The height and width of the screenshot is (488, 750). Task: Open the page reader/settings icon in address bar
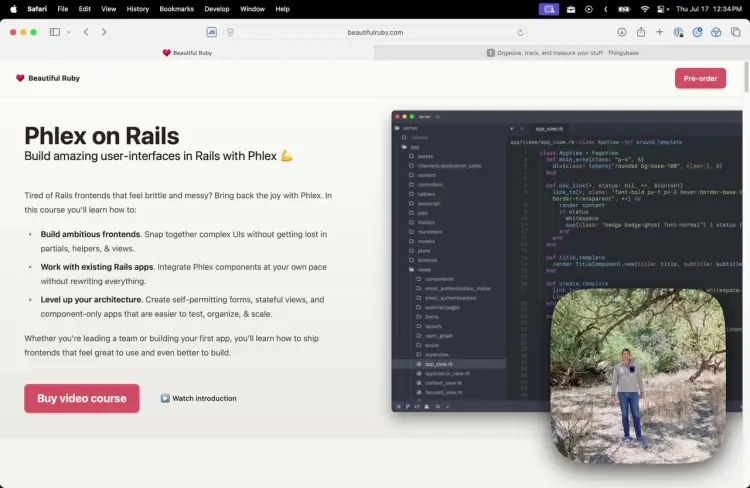click(x=230, y=32)
